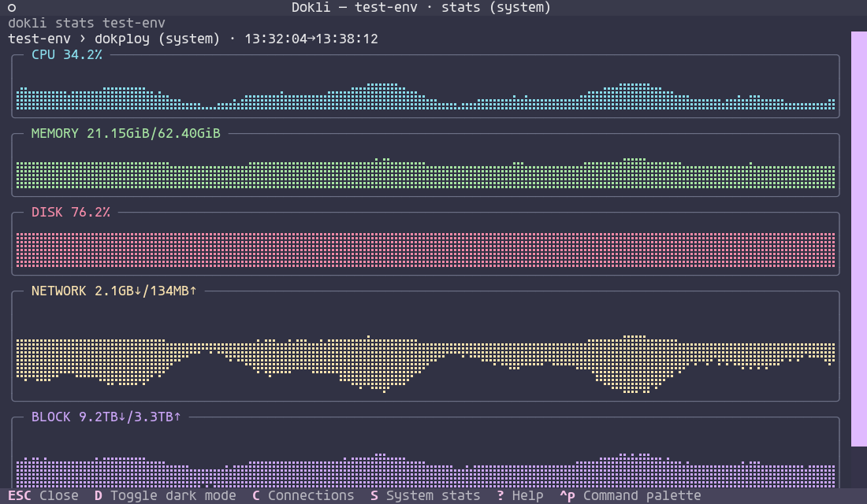Click the green memory usage chart
The height and width of the screenshot is (504, 867).
425,173
